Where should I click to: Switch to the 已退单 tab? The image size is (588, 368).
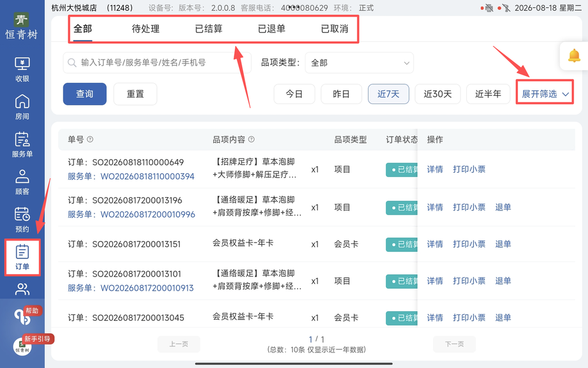(272, 29)
